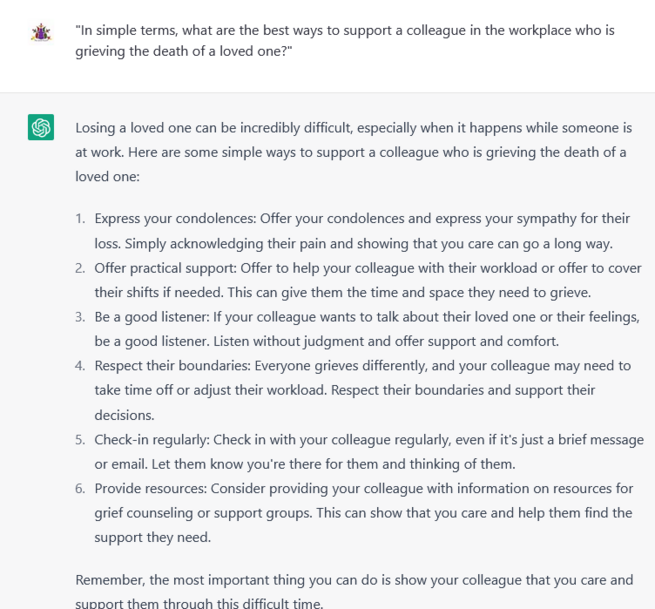Click the 'Check-in regularly' heading text

click(152, 440)
